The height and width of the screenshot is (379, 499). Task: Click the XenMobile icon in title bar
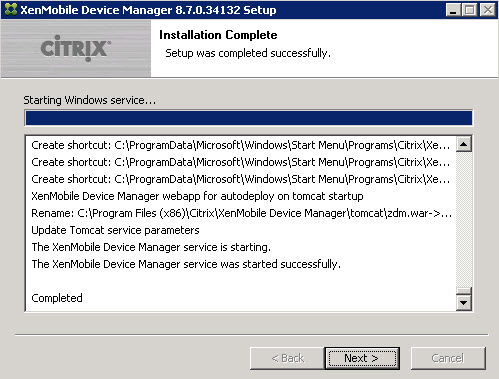pyautogui.click(x=11, y=9)
